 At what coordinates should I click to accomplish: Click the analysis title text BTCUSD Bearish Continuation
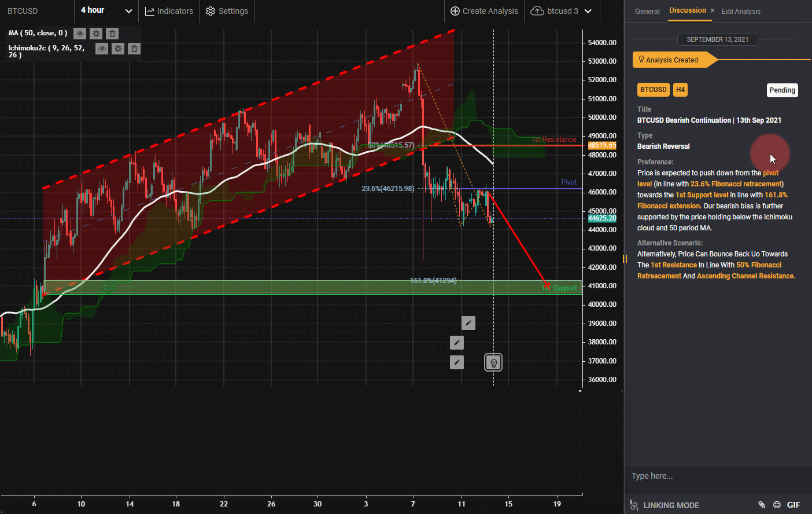click(709, 120)
